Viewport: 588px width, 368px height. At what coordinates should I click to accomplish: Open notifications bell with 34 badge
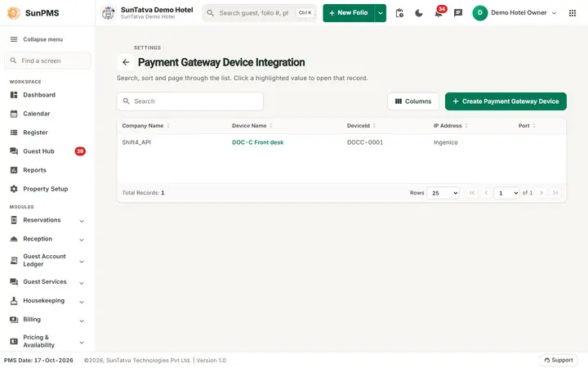(439, 13)
